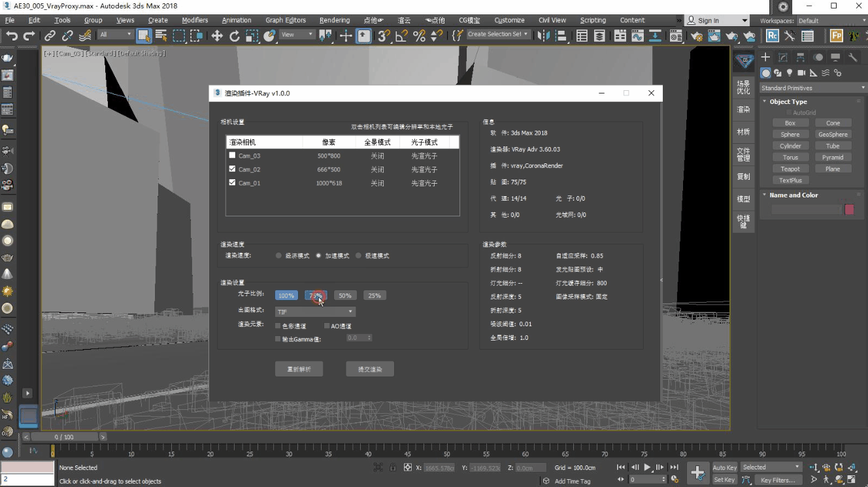Select the 加速模式 radio option

(x=319, y=256)
